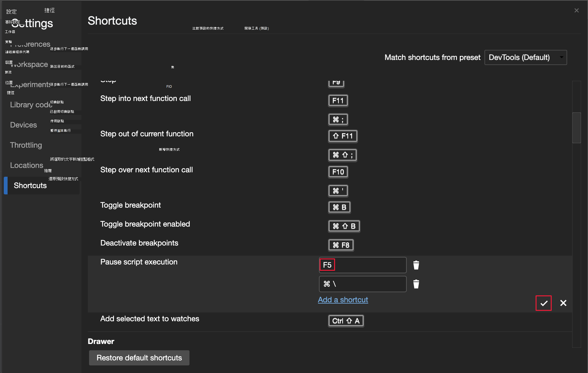Click the ⌘F8 badge beside Deactivate breakpoints
Image resolution: width=588 pixels, height=373 pixels.
tap(341, 245)
